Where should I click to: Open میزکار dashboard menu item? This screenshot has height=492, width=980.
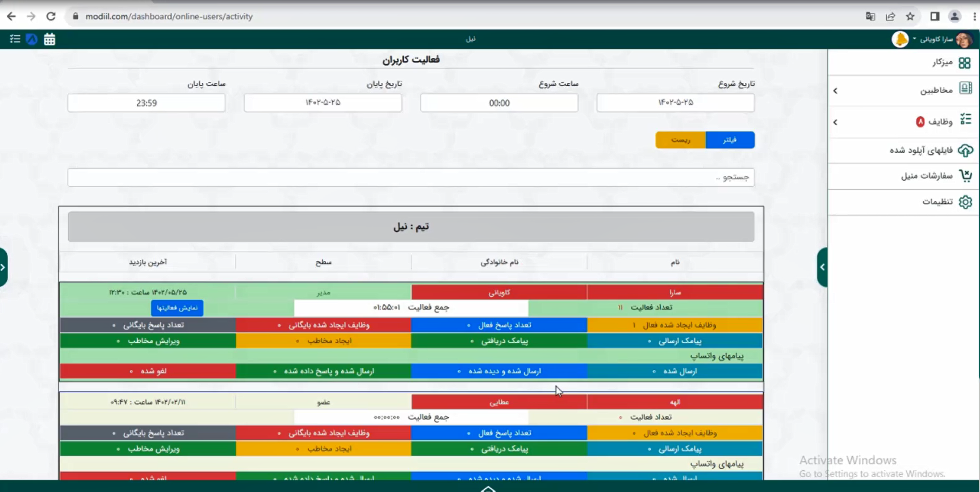943,62
